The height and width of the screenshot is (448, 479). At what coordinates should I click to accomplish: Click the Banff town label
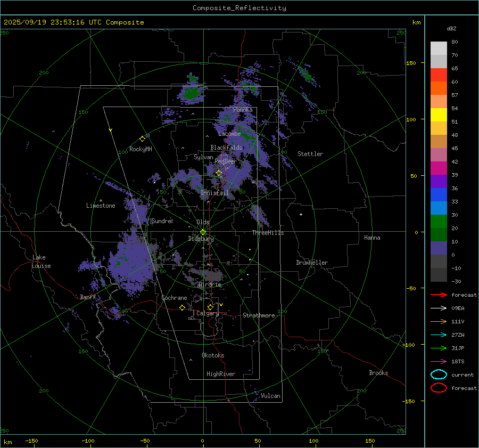[x=88, y=297]
